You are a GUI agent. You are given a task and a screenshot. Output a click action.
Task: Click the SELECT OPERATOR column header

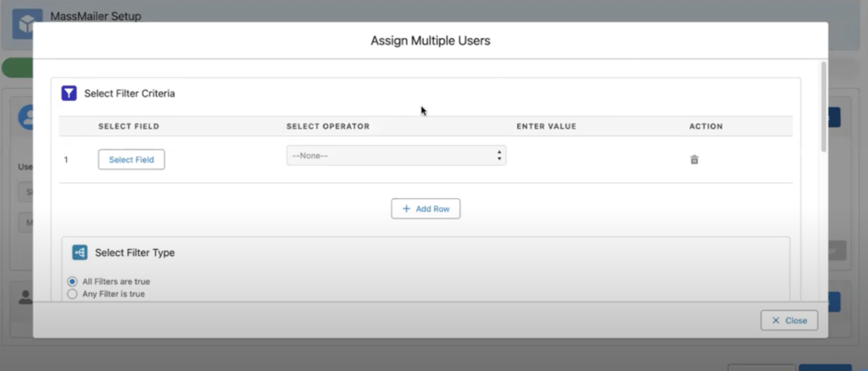[328, 126]
